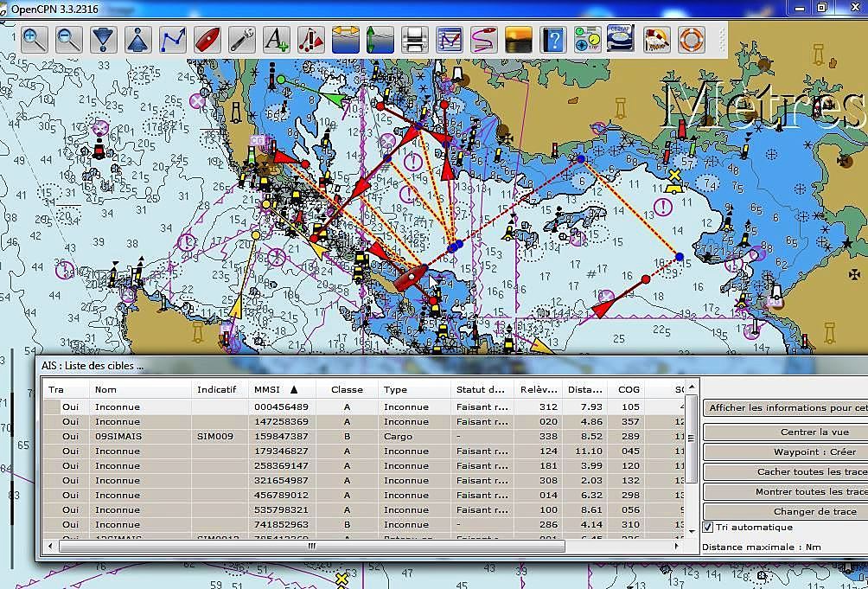Image resolution: width=868 pixels, height=589 pixels.
Task: Toggle chart text using the A+ icon
Action: tap(277, 40)
